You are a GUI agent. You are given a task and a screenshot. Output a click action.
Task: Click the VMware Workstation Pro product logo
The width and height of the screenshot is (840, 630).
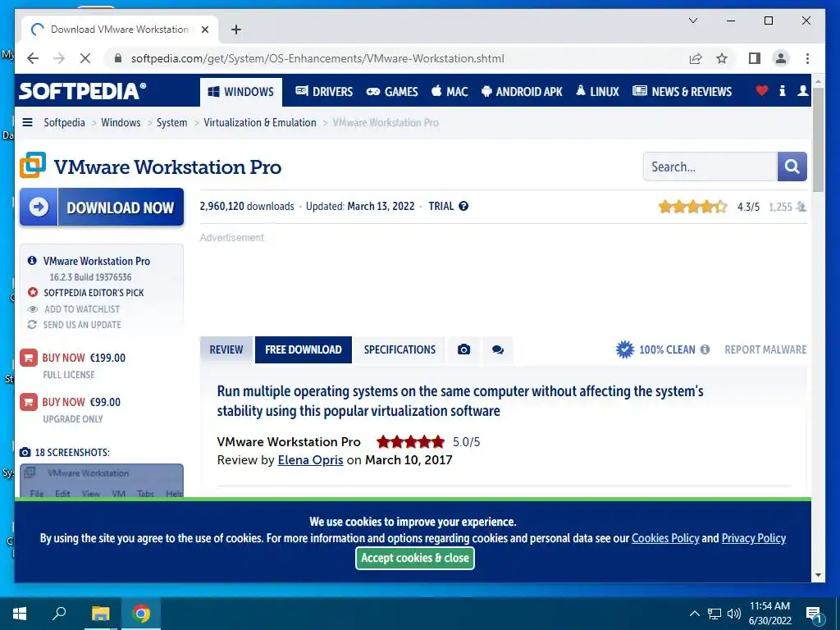[33, 165]
